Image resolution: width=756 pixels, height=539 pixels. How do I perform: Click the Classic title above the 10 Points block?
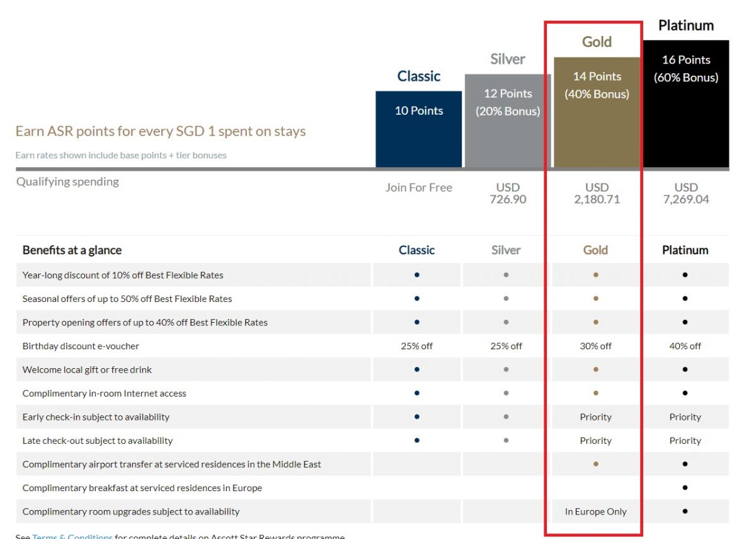click(419, 76)
